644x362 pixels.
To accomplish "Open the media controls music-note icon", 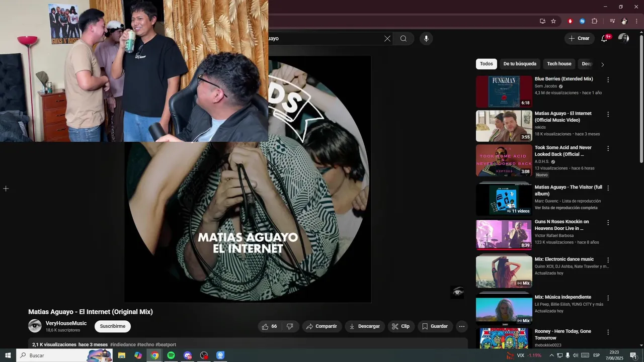I will 612,21.
